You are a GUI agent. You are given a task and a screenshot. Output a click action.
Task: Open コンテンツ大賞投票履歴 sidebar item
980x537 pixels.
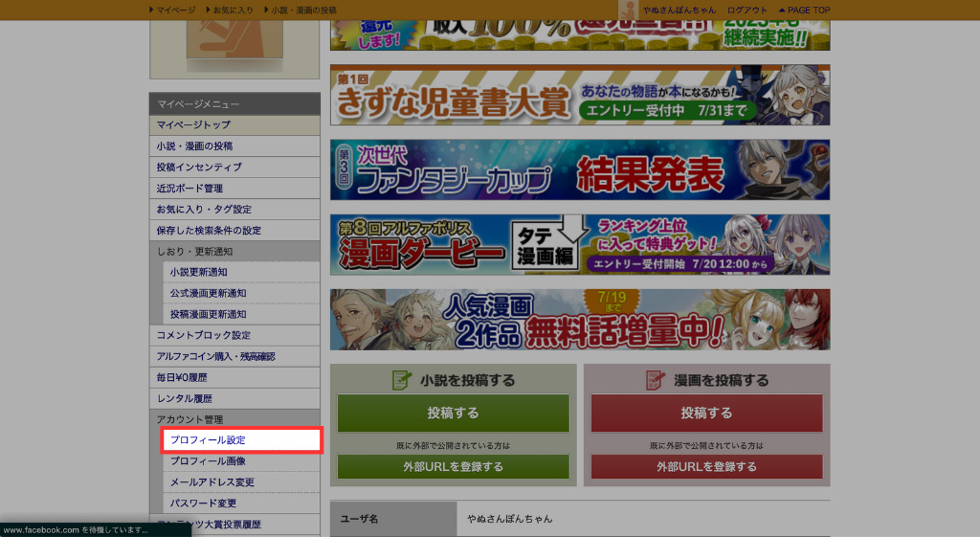(234, 525)
